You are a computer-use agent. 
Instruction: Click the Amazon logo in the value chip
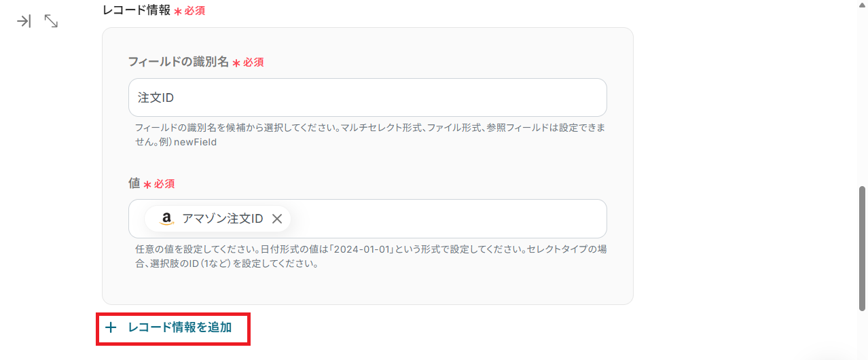(166, 219)
